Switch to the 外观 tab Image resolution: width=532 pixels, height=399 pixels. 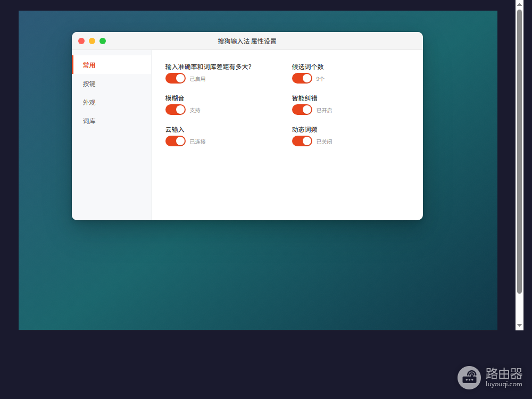pyautogui.click(x=112, y=103)
